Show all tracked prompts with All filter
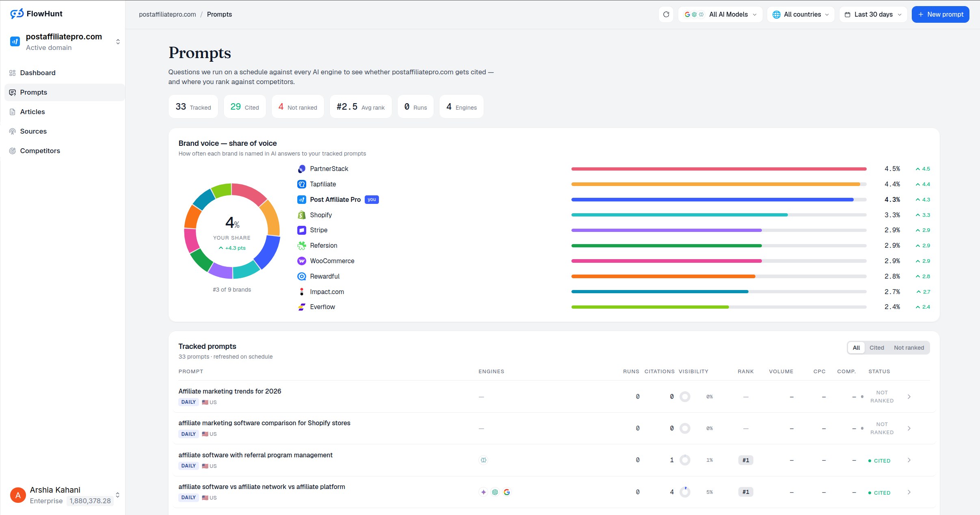This screenshot has width=980, height=515. pyautogui.click(x=856, y=348)
